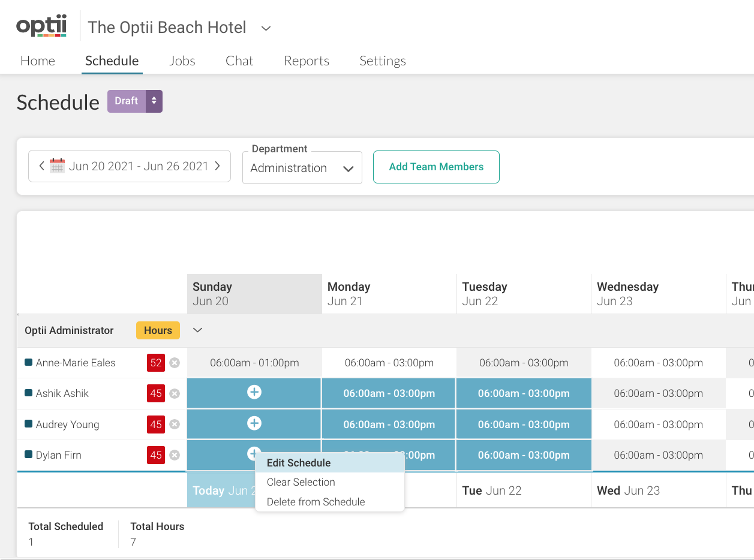Click color square beside Audrey Young

tap(28, 424)
